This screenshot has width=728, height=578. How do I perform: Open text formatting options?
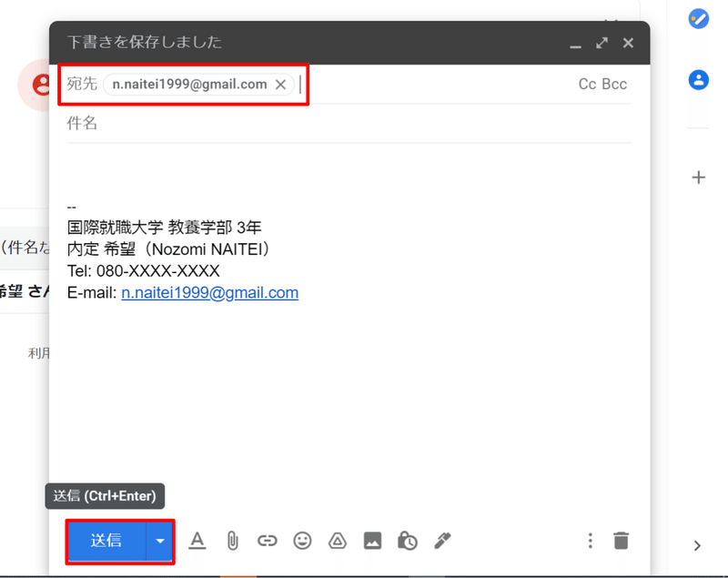pos(197,540)
